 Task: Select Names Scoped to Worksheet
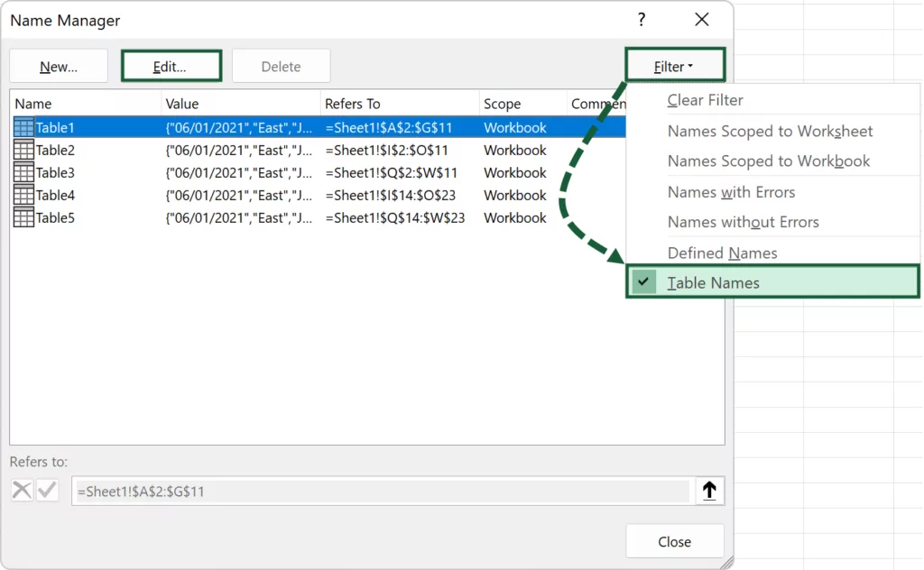(770, 132)
